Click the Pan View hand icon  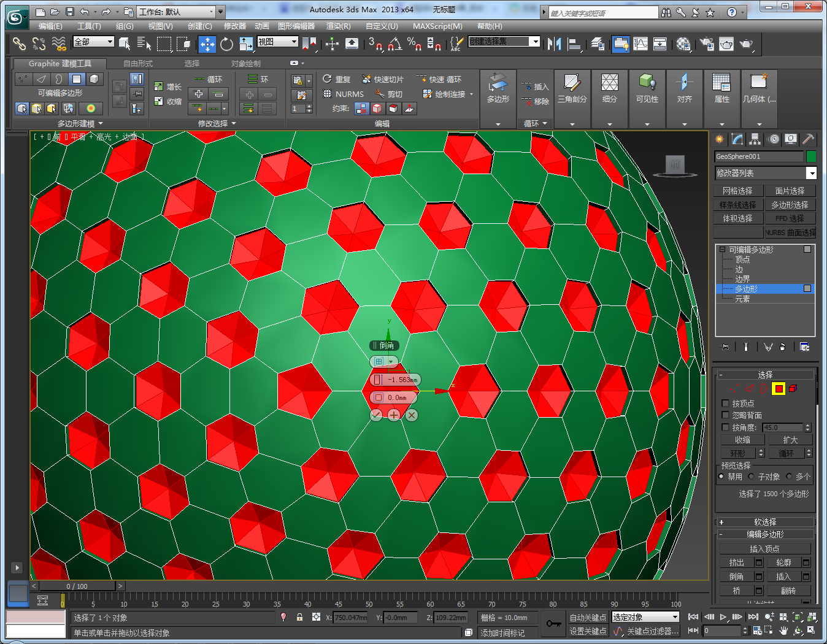pyautogui.click(x=783, y=631)
